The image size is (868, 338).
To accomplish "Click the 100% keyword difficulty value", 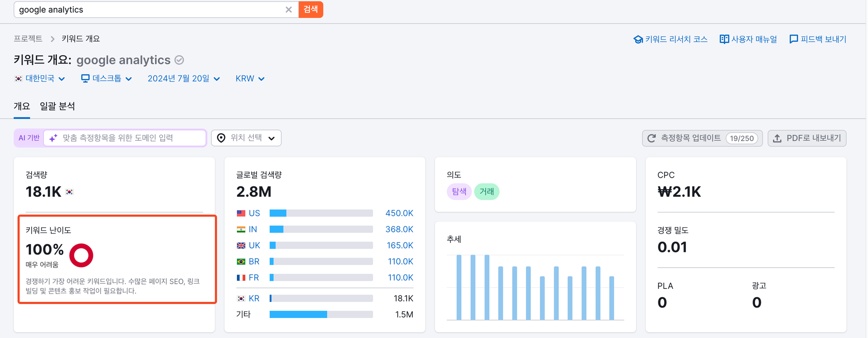I will [x=45, y=249].
